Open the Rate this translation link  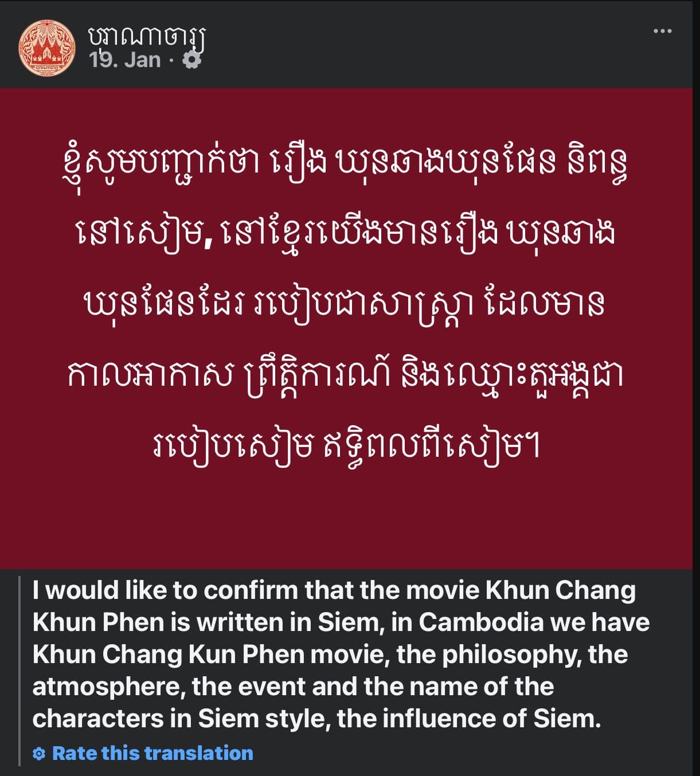pos(152,753)
